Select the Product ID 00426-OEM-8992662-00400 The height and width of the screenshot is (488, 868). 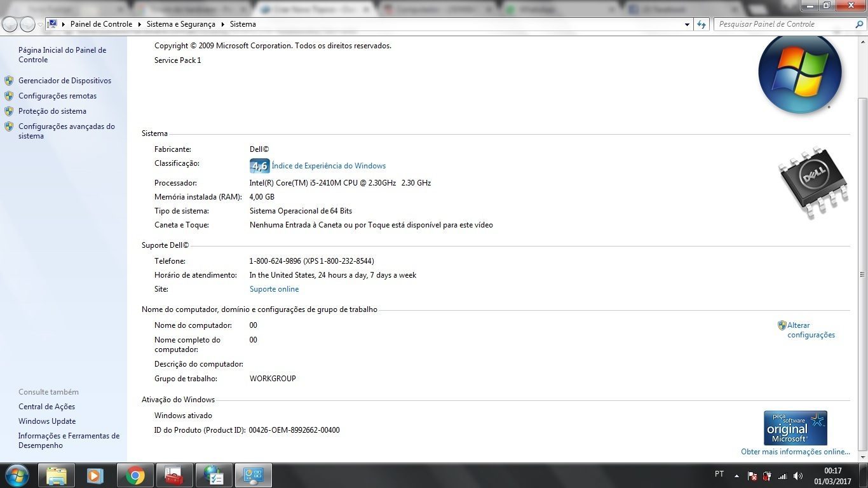[294, 430]
